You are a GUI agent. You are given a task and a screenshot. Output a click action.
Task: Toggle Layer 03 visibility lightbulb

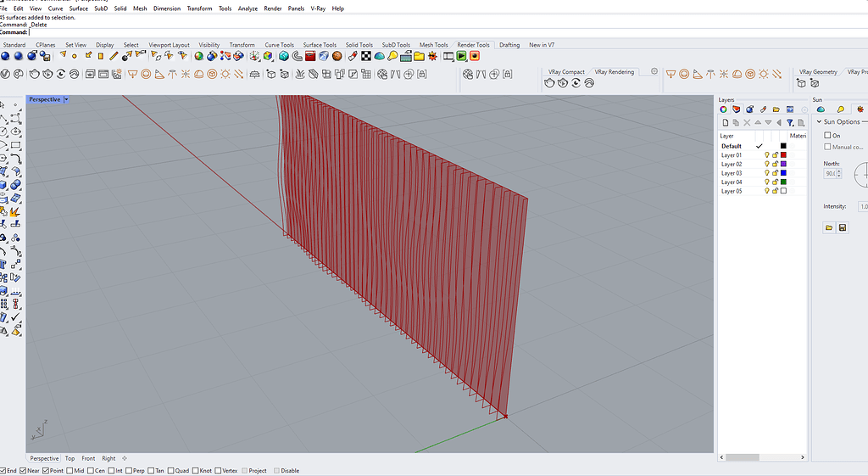click(x=766, y=173)
